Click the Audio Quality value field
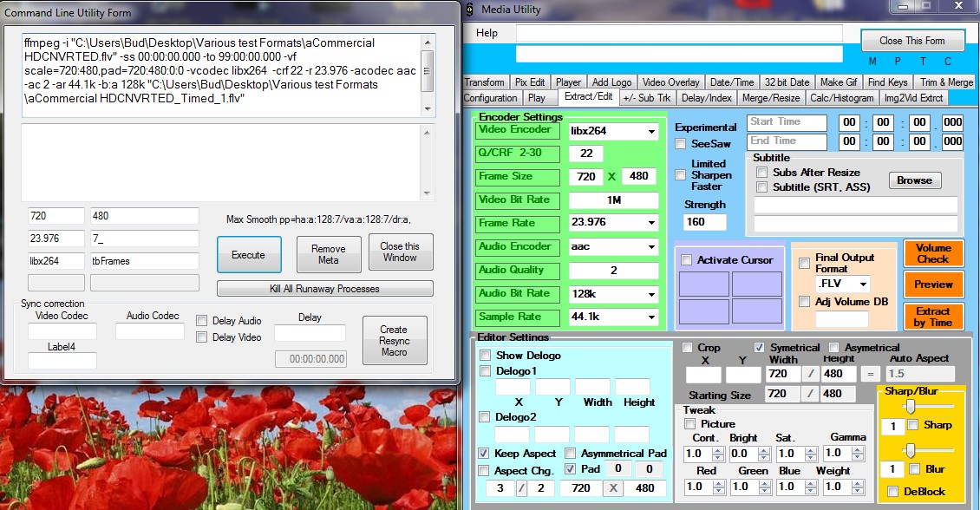The image size is (980, 510). pyautogui.click(x=614, y=271)
